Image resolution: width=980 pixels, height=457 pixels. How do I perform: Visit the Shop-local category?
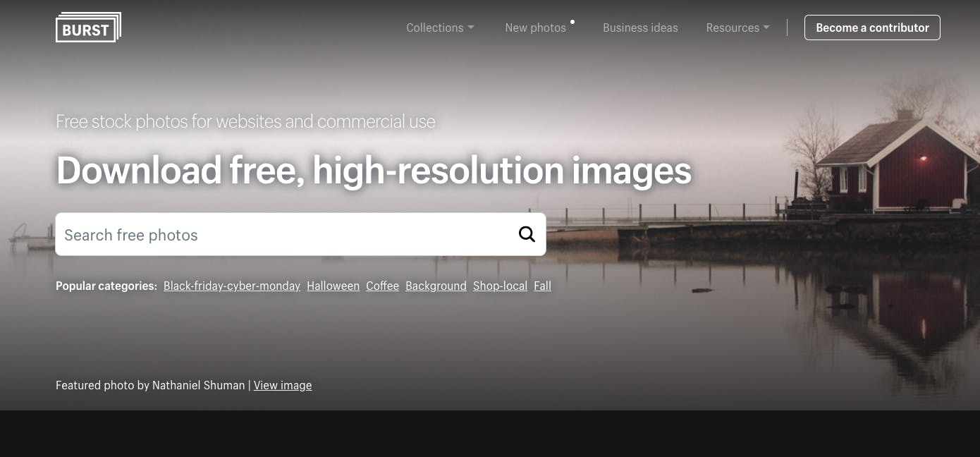point(500,286)
